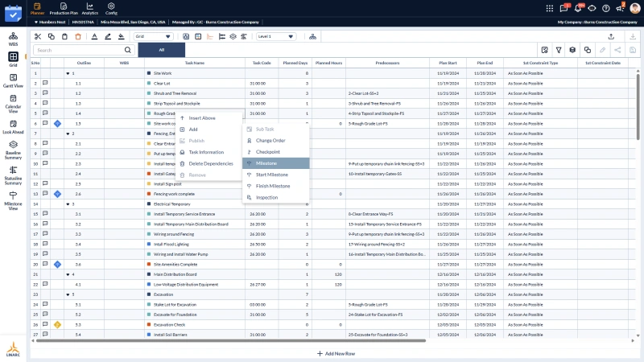Click the download icon at top right

pos(633,36)
